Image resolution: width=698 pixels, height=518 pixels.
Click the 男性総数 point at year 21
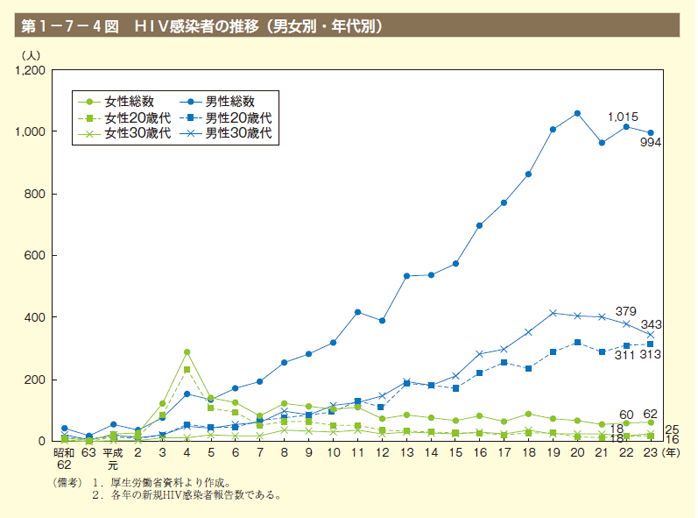pyautogui.click(x=602, y=143)
